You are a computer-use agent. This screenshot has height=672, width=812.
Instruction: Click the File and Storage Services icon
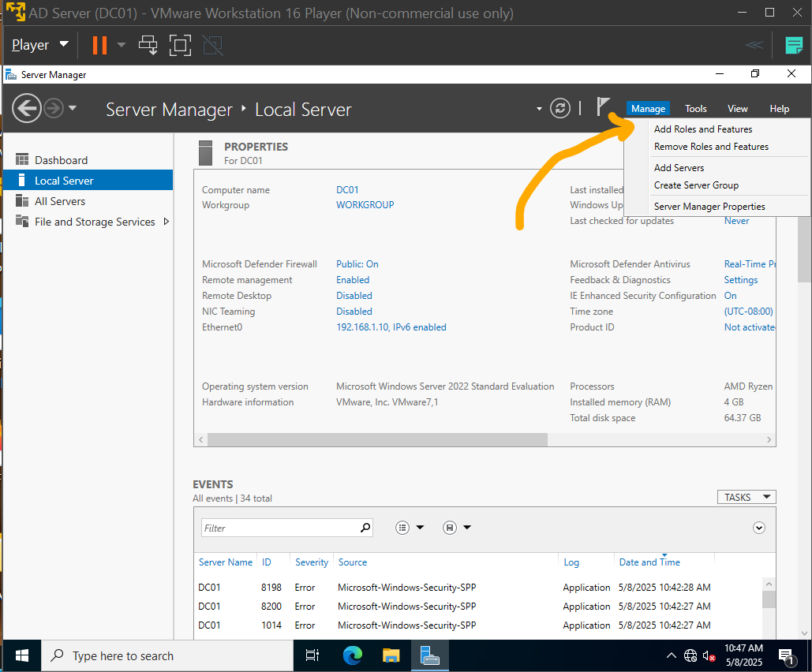[x=22, y=221]
